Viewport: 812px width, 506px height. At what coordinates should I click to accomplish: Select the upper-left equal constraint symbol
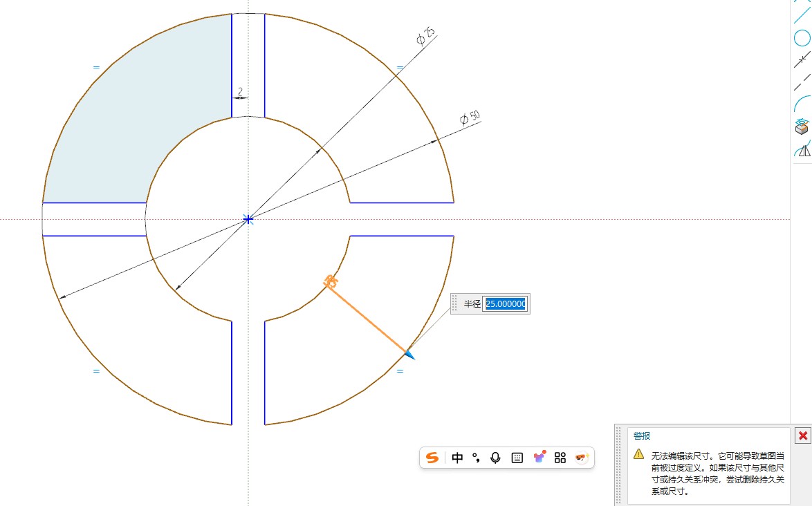pyautogui.click(x=96, y=67)
